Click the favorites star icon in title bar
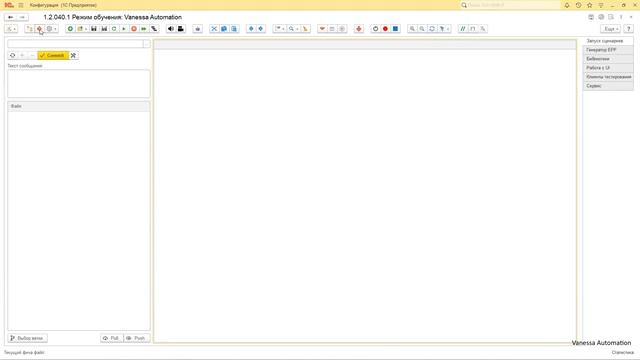640x360 pixels. 589,5
